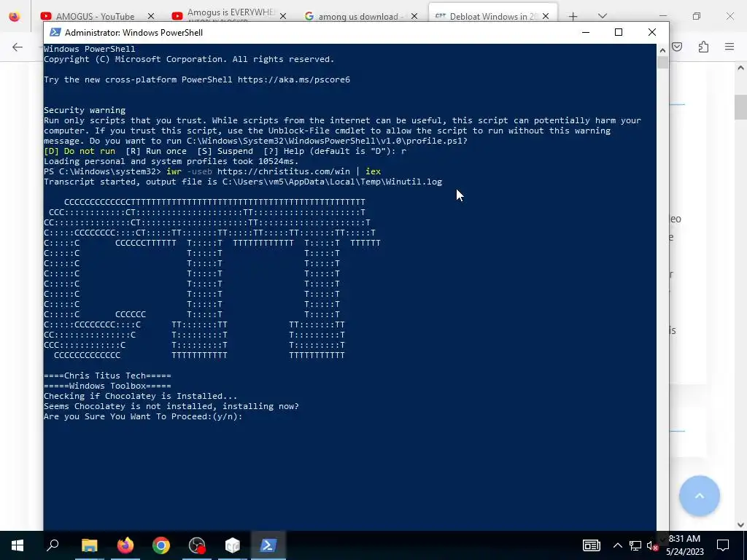This screenshot has height=560, width=747.
Task: Open Firefox from the taskbar
Action: (x=125, y=545)
